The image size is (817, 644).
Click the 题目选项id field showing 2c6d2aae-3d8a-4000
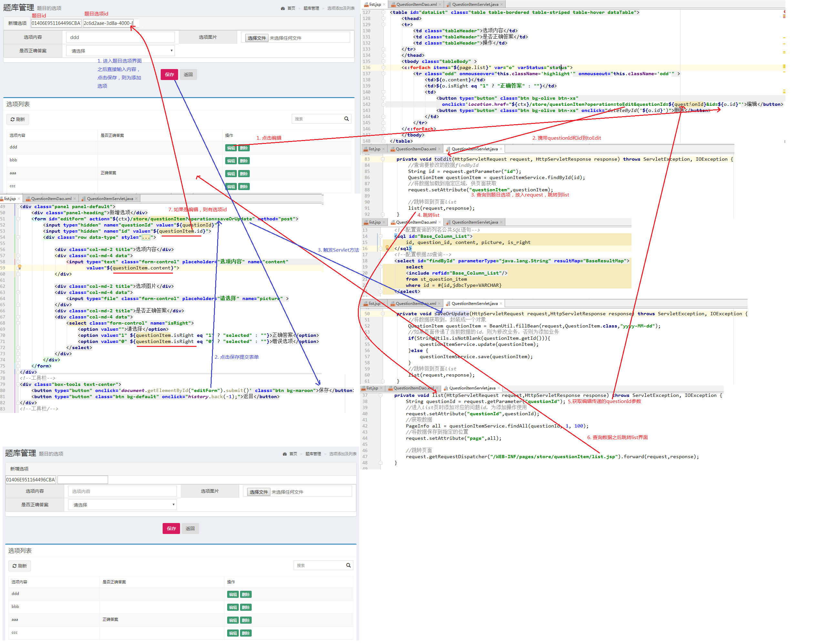tap(108, 23)
